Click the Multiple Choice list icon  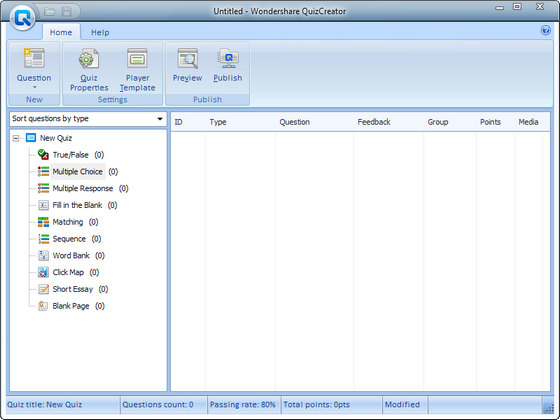pyautogui.click(x=43, y=171)
